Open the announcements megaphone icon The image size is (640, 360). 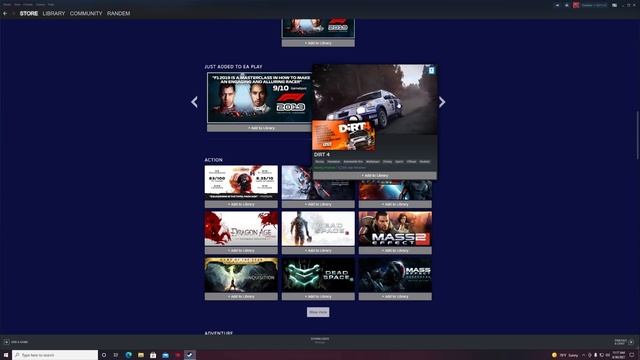click(x=557, y=5)
